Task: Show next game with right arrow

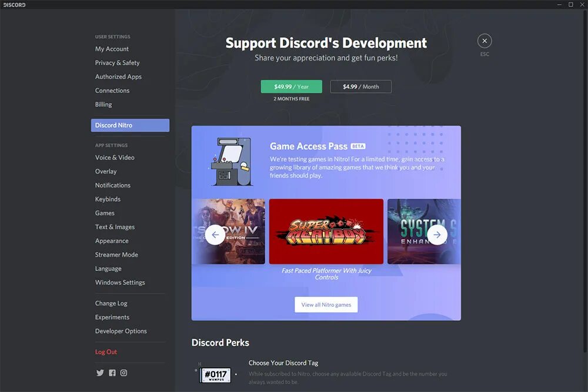Action: 437,235
